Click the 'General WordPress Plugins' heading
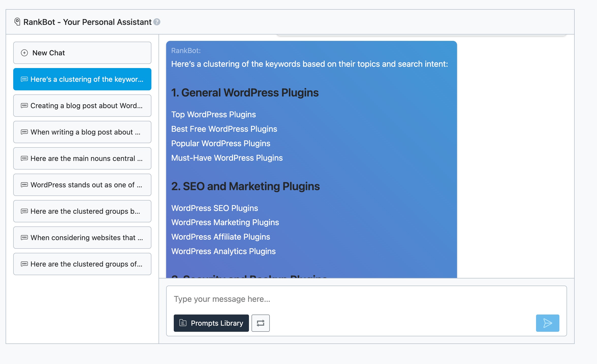This screenshot has width=597, height=364. click(x=245, y=93)
